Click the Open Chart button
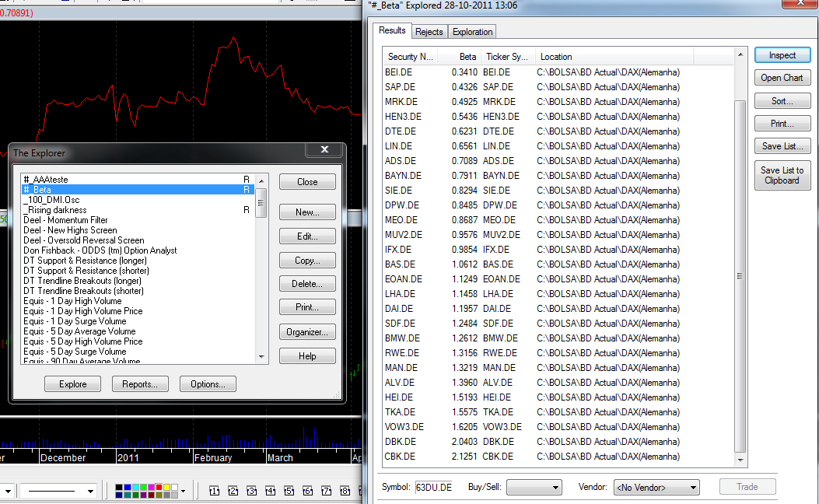 point(782,77)
